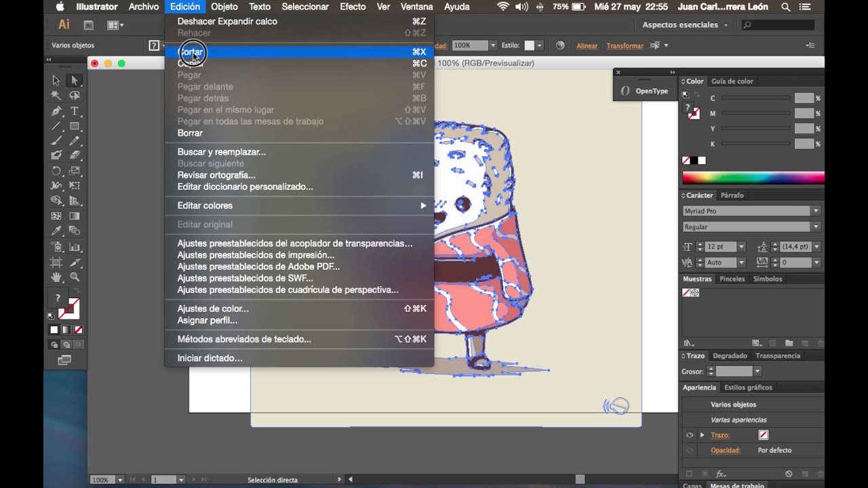
Task: Select the Scale tool
Action: [75, 171]
